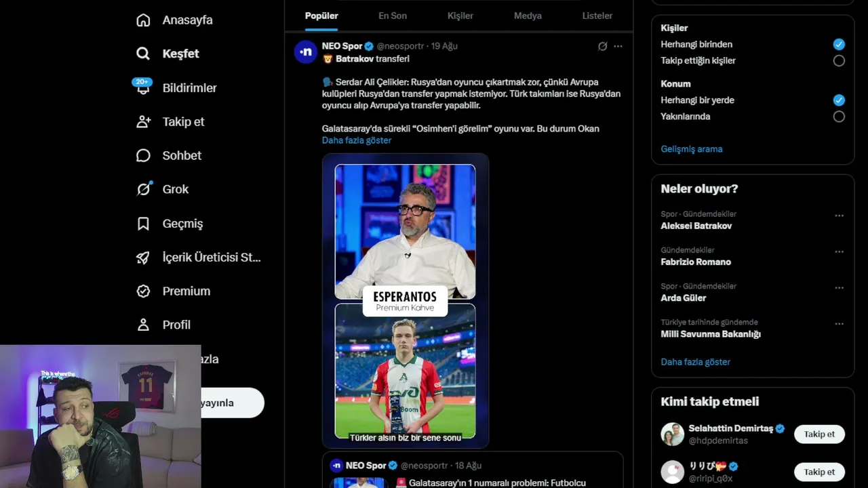The width and height of the screenshot is (868, 488).
Task: Click the @neosportr handle on the top tweet
Action: pos(400,46)
